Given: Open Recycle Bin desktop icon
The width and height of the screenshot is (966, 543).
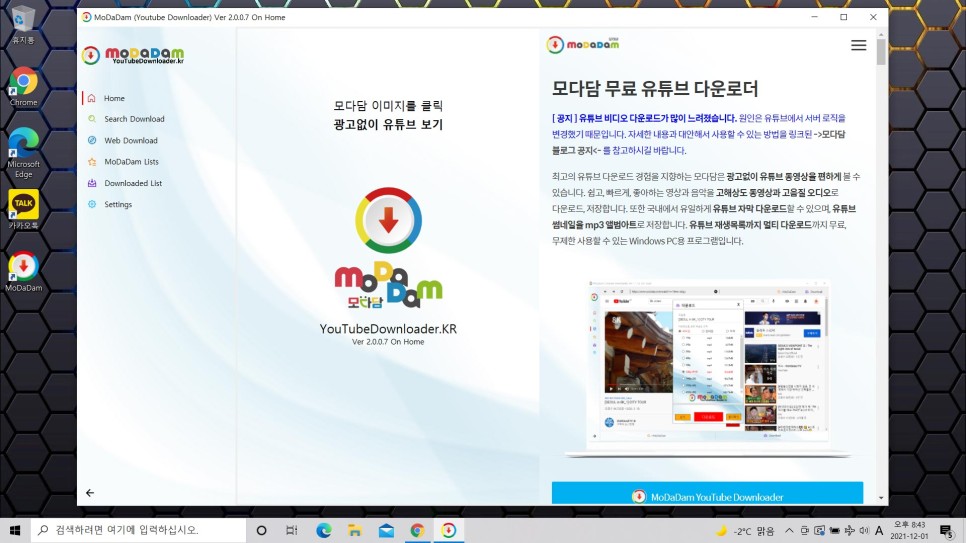Looking at the screenshot, I should [x=23, y=25].
